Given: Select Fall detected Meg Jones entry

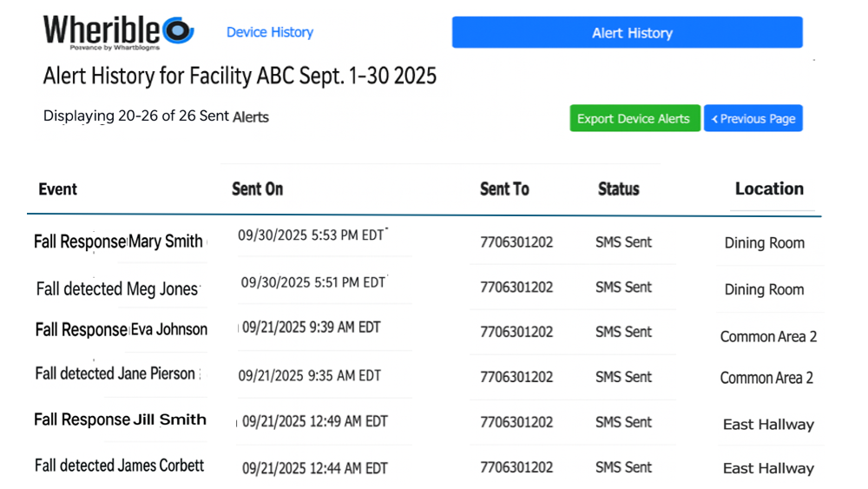Looking at the screenshot, I should point(117,289).
